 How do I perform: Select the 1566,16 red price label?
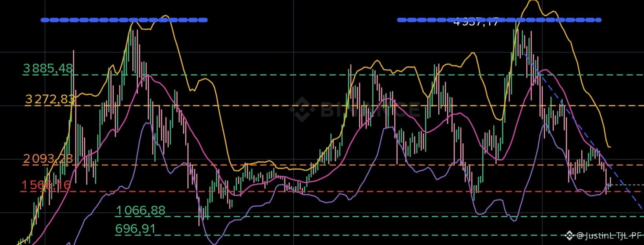[x=46, y=185]
